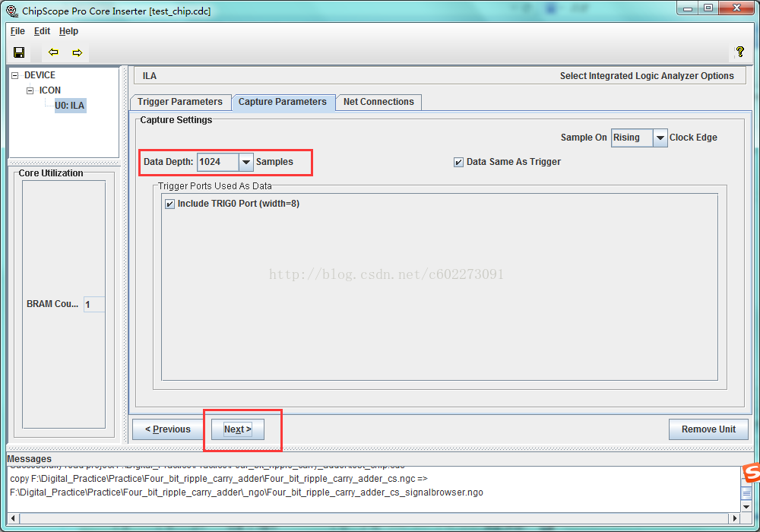760x532 pixels.
Task: Uncheck Include TRIG0 Port checkbox
Action: coord(169,204)
